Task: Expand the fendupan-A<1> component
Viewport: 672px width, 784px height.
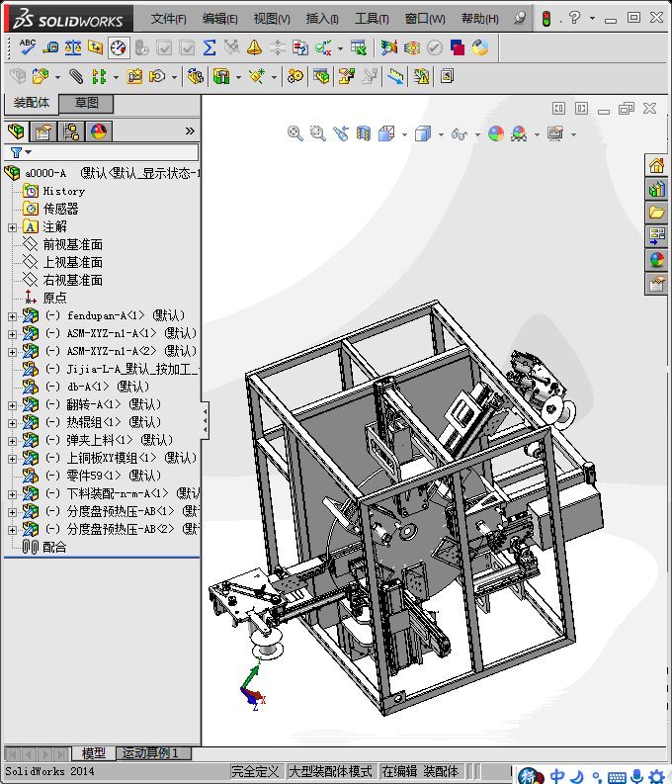Action: [x=13, y=316]
